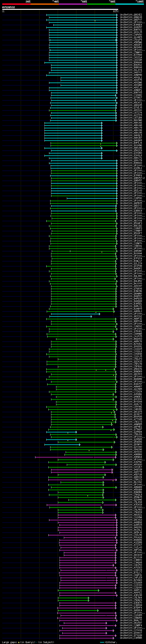Select the UniRef100_Q08G57 entry
The image size is (146, 644).
pyautogui.click(x=131, y=27)
